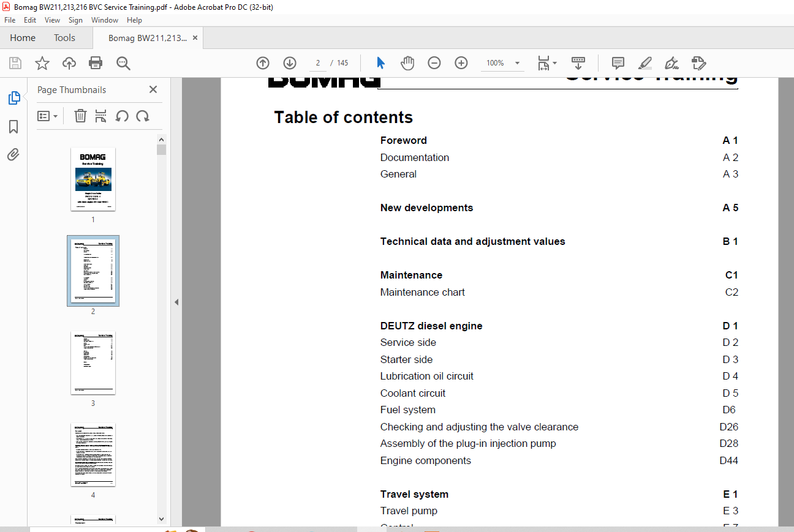
Task: Open the View menu
Action: pyautogui.click(x=53, y=20)
